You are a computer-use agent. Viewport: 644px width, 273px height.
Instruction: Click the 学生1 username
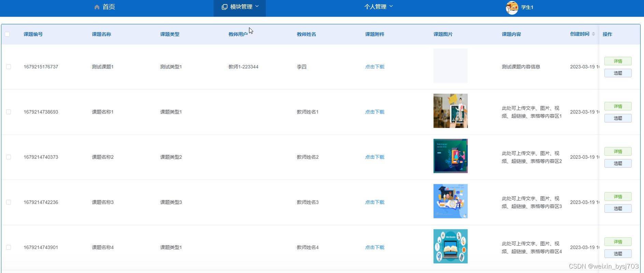527,7
